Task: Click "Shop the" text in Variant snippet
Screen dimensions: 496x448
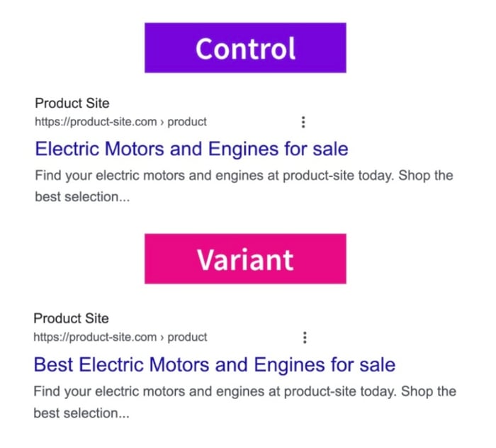Action: (x=429, y=392)
